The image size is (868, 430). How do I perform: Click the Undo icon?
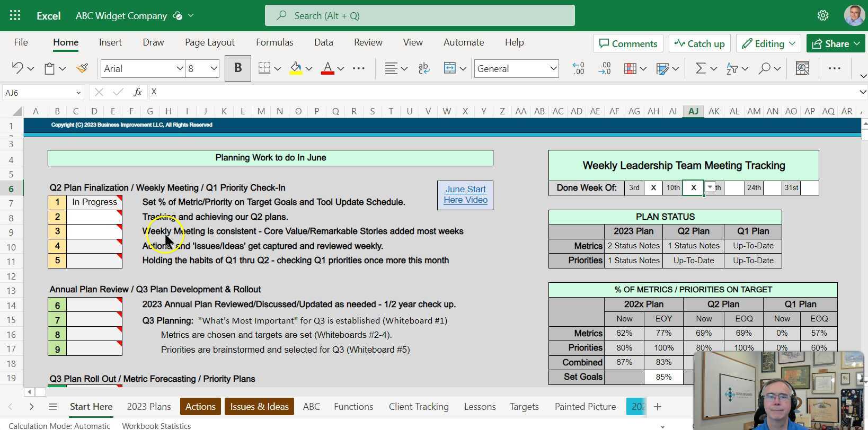[17, 68]
